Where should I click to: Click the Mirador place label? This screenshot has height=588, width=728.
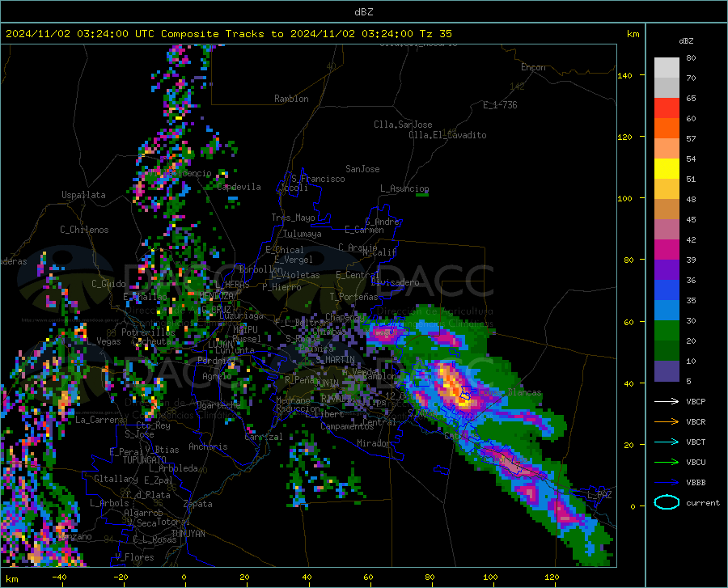tap(374, 443)
